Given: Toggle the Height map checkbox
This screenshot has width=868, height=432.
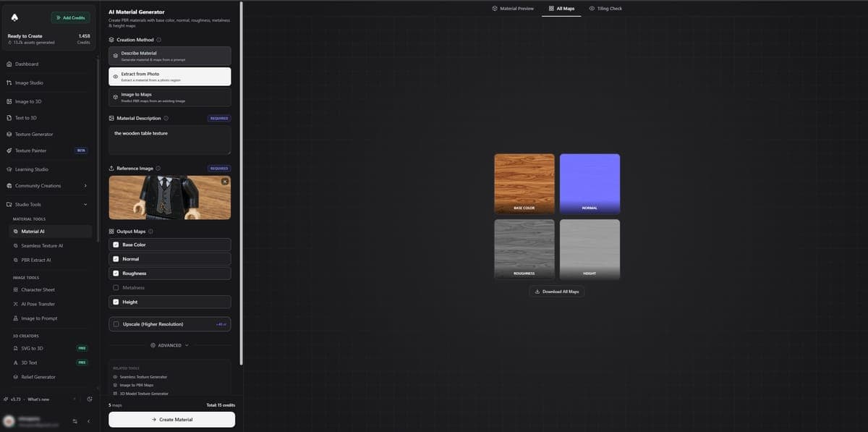Looking at the screenshot, I should click(116, 302).
